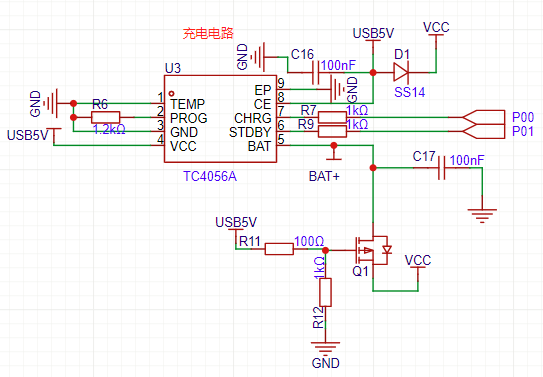
Task: Select the P01 net label text
Action: (x=523, y=132)
